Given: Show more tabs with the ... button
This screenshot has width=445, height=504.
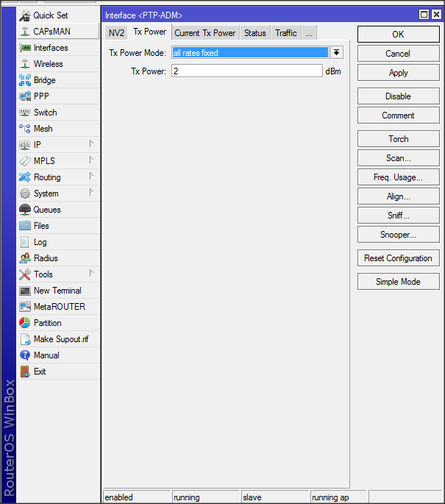Looking at the screenshot, I should point(310,33).
